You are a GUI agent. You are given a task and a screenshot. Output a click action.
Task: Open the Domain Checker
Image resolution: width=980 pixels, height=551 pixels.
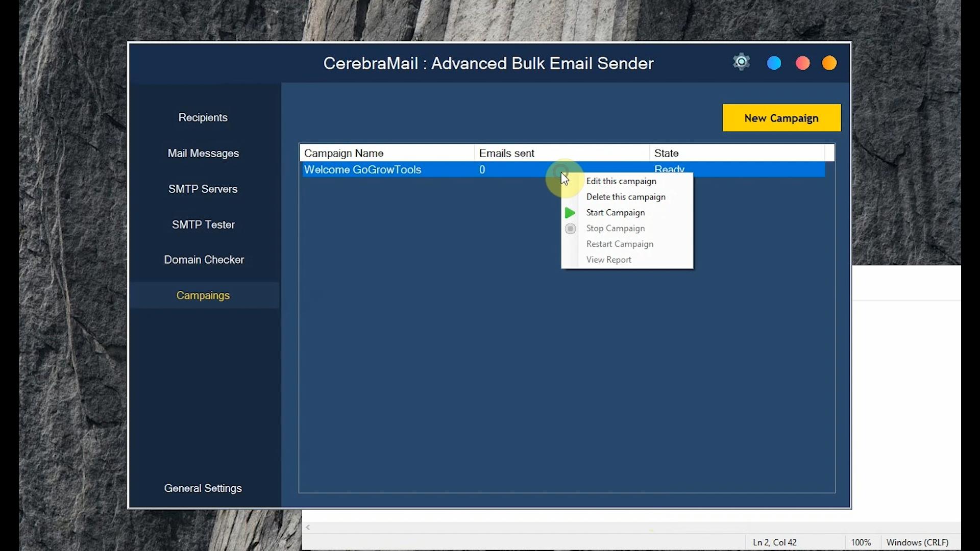(204, 260)
